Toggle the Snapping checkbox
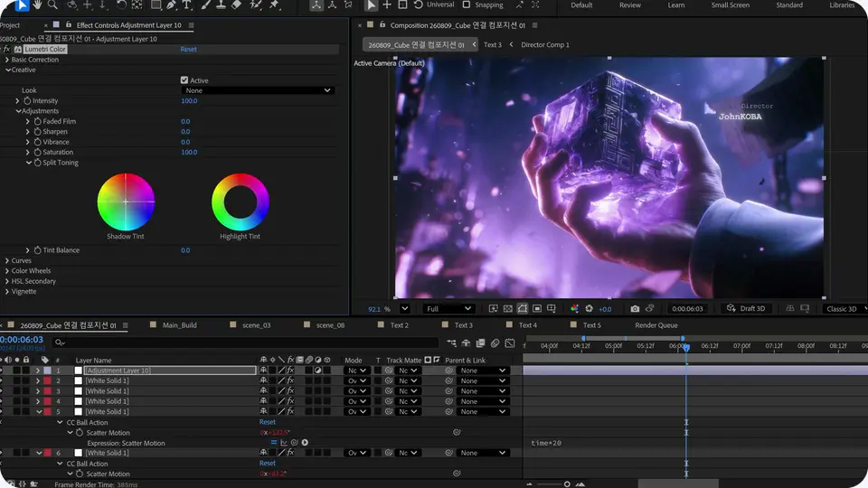868x488 pixels. (467, 5)
